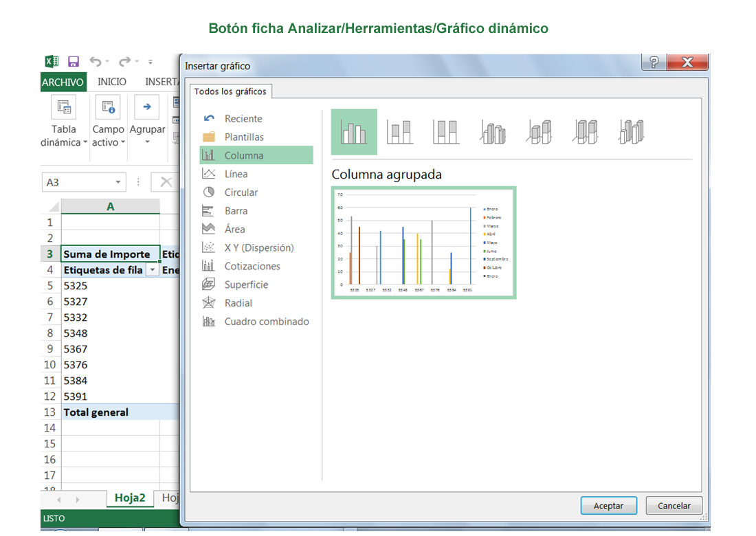Click the Name Box field showing A3
The width and height of the screenshot is (756, 536).
[x=84, y=182]
